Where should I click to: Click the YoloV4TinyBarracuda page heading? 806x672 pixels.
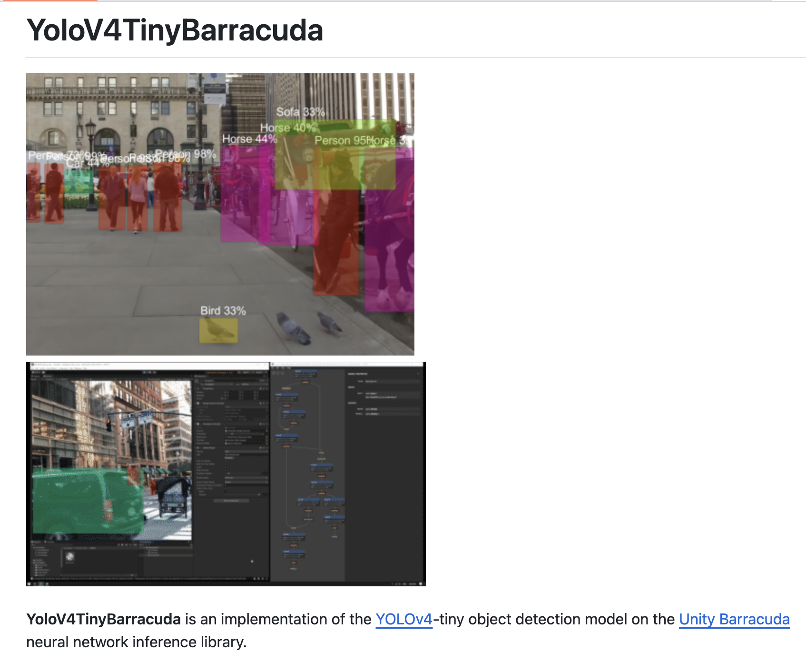[175, 30]
